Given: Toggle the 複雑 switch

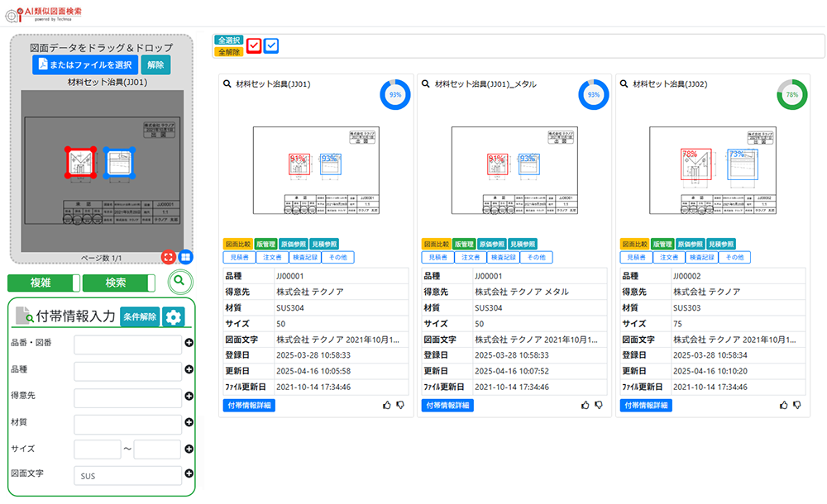Looking at the screenshot, I should click(43, 282).
